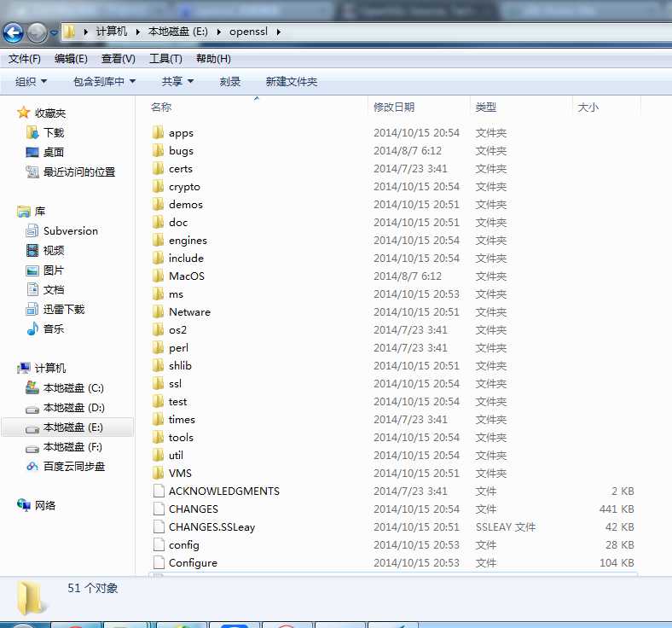Open the 文件(F) menu
This screenshot has width=672, height=628.
pyautogui.click(x=25, y=59)
